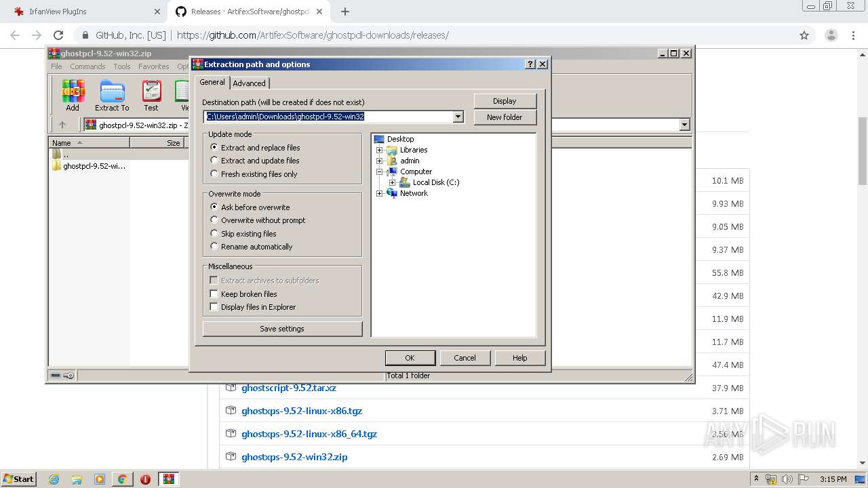The width and height of the screenshot is (868, 488).
Task: Click the Test toolbar icon in WinRAR
Action: pos(151,96)
